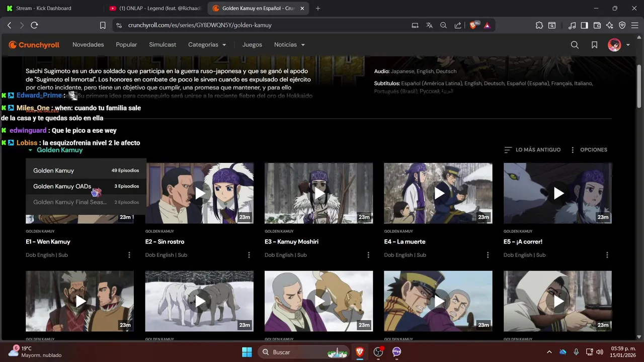644x362 pixels.
Task: Open the extensions puzzle icon
Action: (539, 25)
